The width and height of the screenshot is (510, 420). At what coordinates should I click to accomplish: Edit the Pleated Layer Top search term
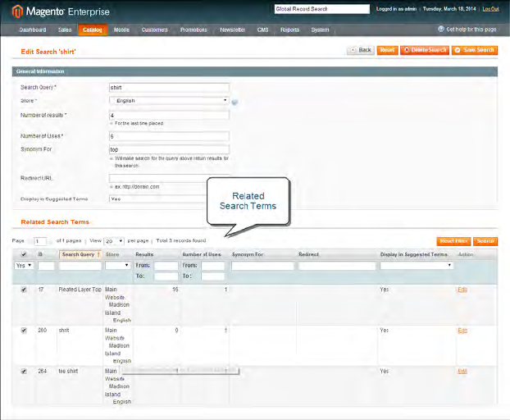click(x=462, y=290)
